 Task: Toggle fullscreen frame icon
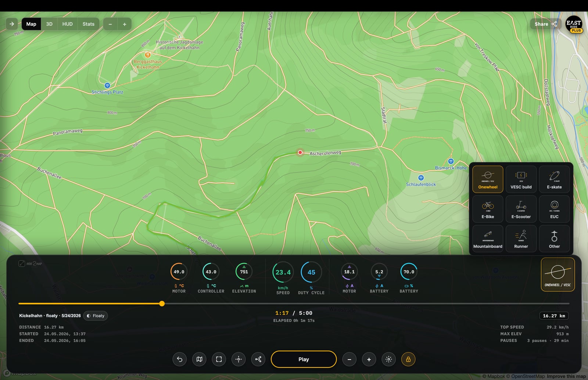[x=219, y=359]
